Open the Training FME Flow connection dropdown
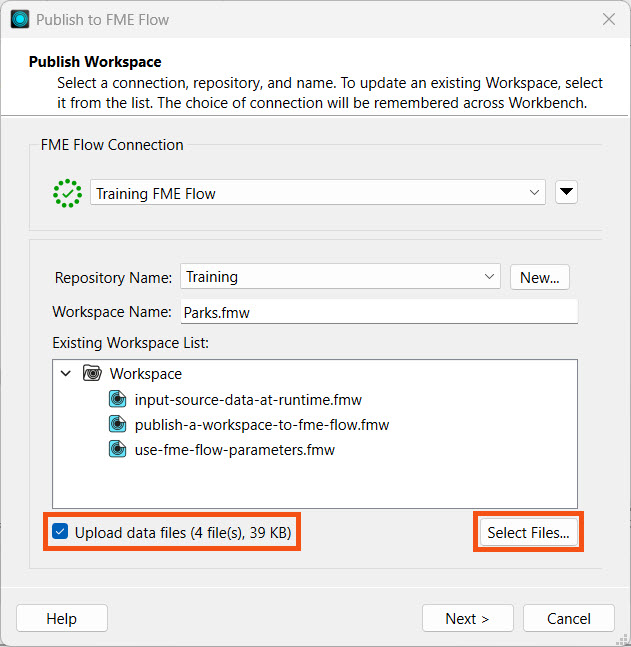The width and height of the screenshot is (631, 647). 318,193
